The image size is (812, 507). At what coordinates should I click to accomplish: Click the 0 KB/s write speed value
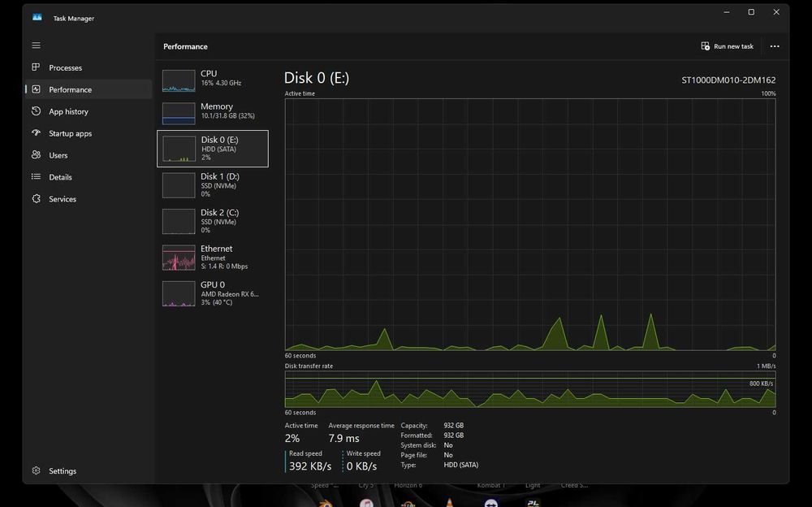[x=361, y=466]
